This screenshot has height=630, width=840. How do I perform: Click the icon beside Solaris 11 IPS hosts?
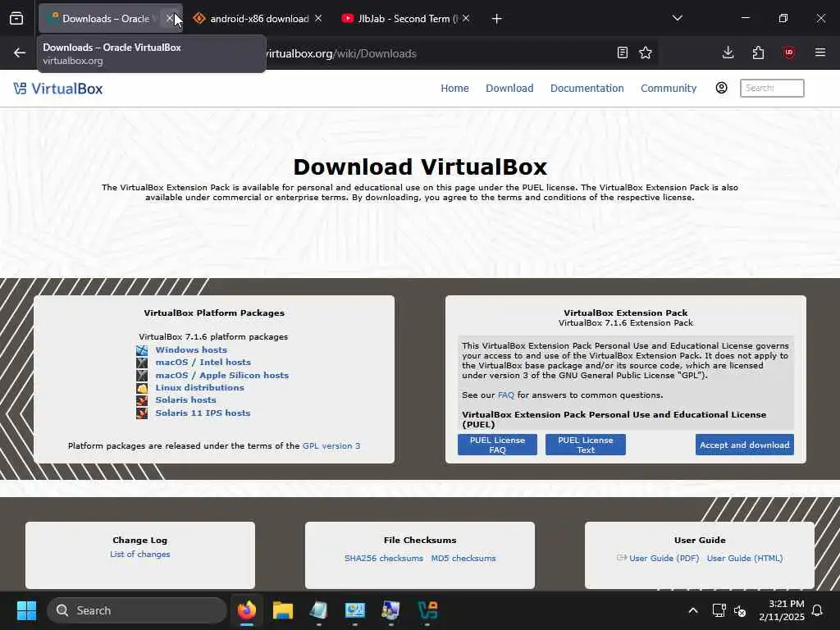tap(142, 413)
